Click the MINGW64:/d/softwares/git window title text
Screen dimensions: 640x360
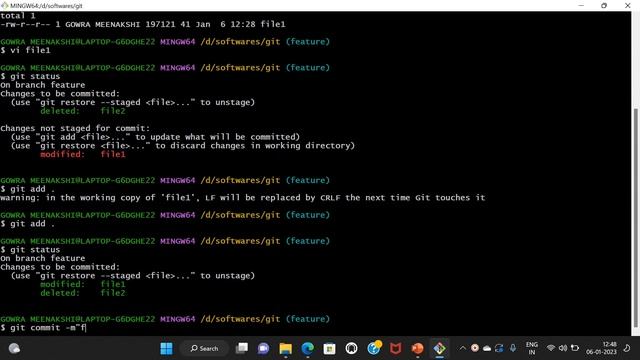pos(46,6)
